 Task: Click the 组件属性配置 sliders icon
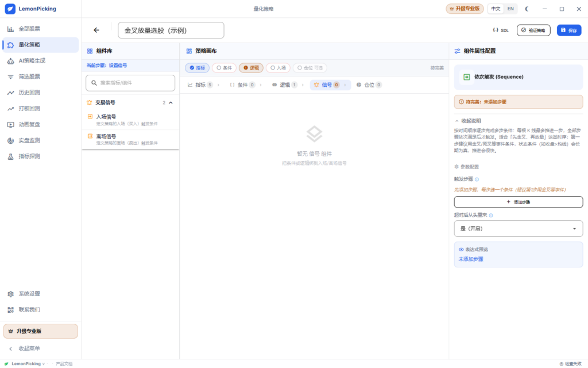pos(457,51)
